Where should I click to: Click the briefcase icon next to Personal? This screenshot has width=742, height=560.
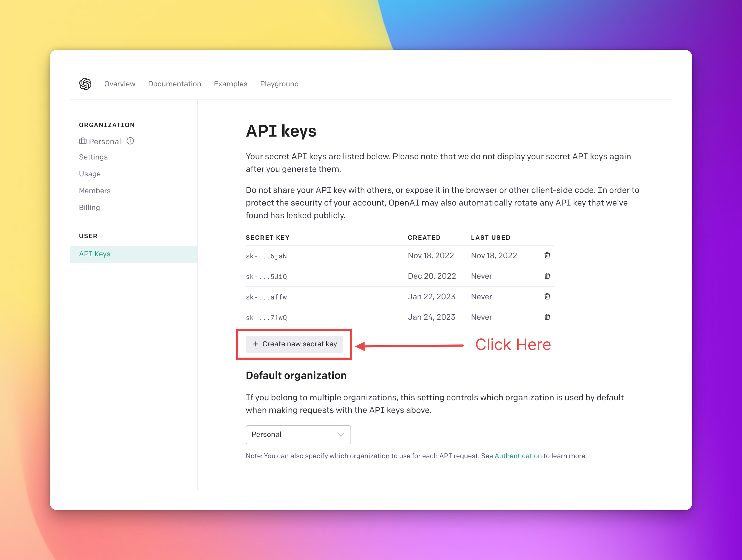[x=83, y=141]
